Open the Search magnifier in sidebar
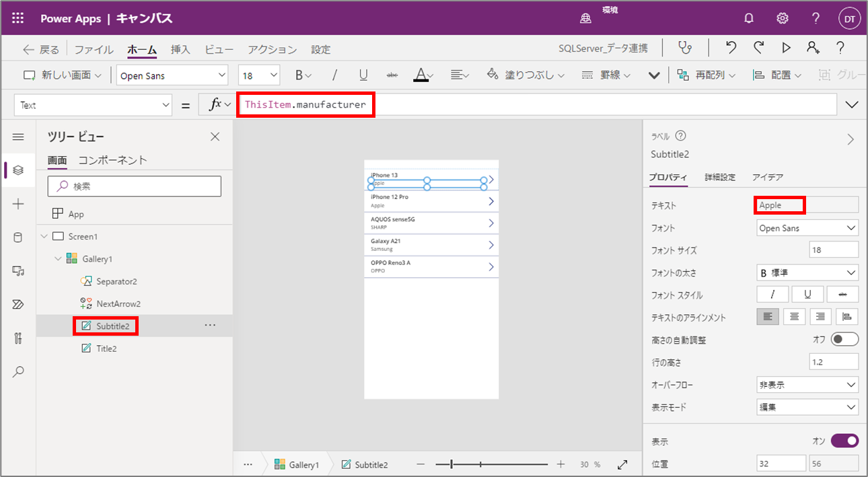The height and width of the screenshot is (477, 868). click(18, 371)
